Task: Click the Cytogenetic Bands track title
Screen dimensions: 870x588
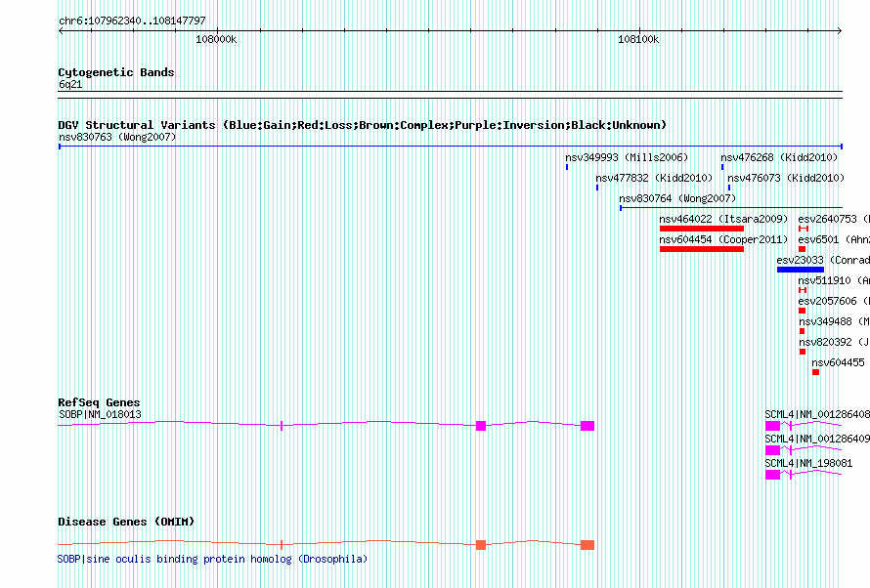Action: [x=116, y=72]
